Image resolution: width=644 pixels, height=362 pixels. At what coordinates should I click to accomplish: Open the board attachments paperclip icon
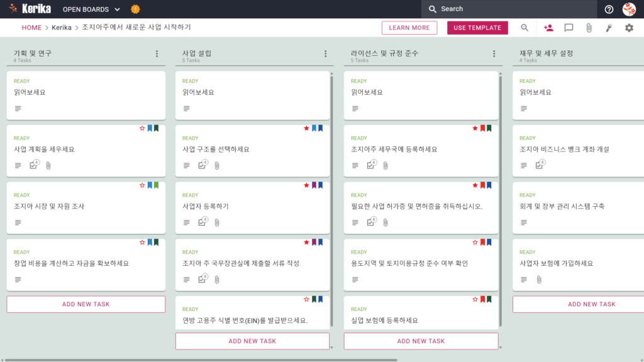pyautogui.click(x=589, y=28)
